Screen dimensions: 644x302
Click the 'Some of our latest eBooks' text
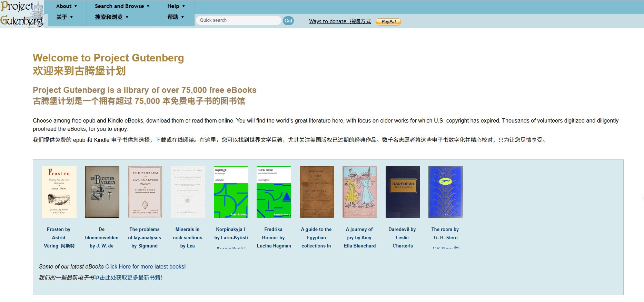tap(71, 266)
